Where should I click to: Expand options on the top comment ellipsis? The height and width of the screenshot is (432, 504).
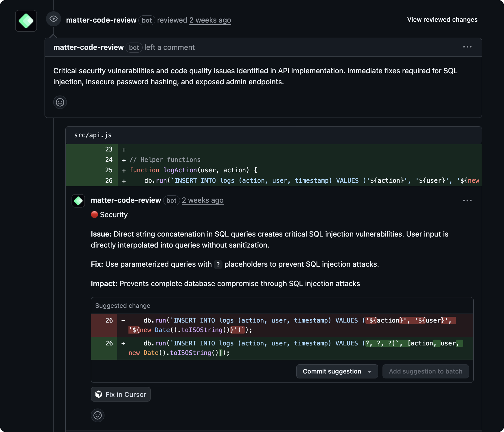point(468,47)
